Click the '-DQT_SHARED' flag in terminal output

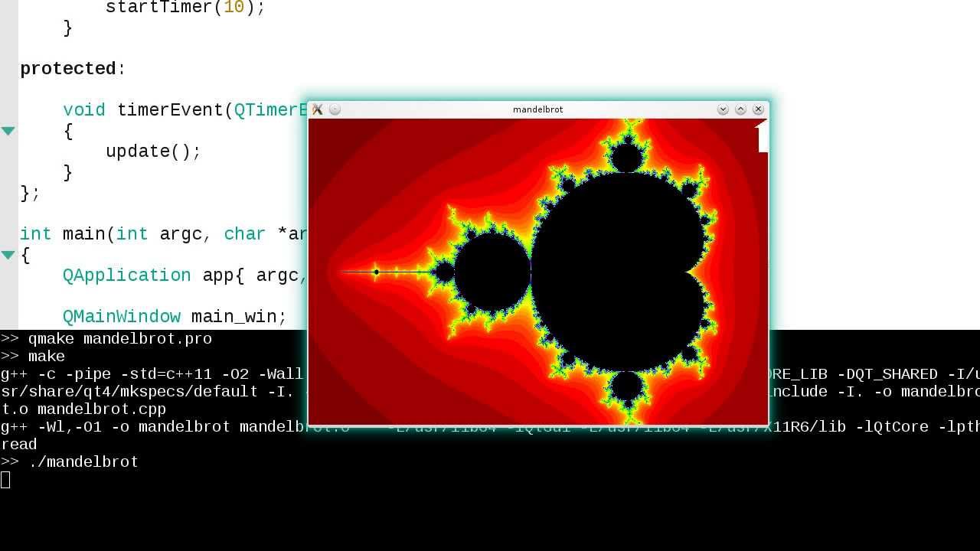click(x=887, y=374)
